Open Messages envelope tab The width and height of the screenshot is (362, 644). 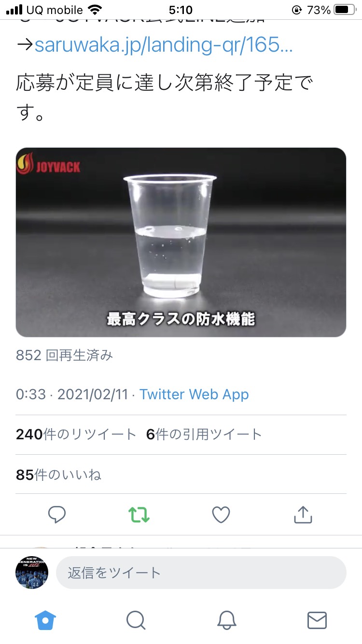317,620
